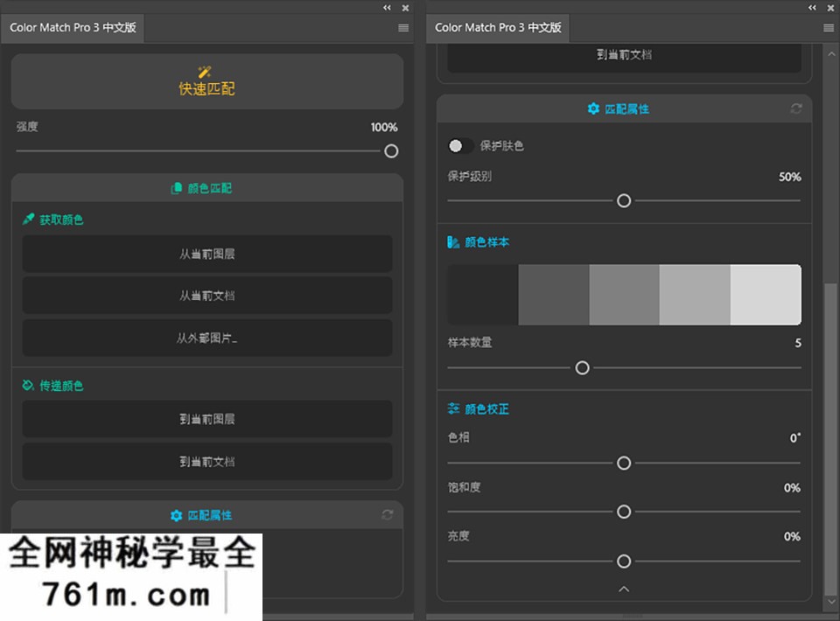The height and width of the screenshot is (621, 840).
Task: Click 到当前文档 button in left panel
Action: tap(206, 462)
